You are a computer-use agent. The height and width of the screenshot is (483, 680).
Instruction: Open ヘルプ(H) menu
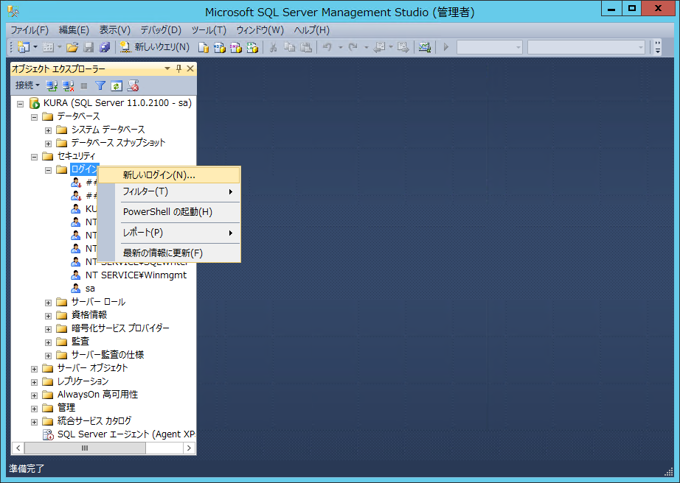pyautogui.click(x=312, y=30)
